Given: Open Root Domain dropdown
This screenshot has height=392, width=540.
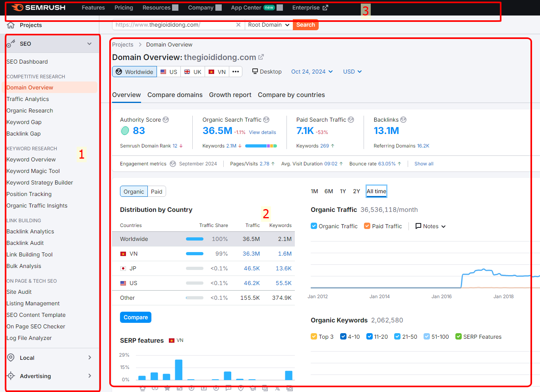Looking at the screenshot, I should point(269,25).
